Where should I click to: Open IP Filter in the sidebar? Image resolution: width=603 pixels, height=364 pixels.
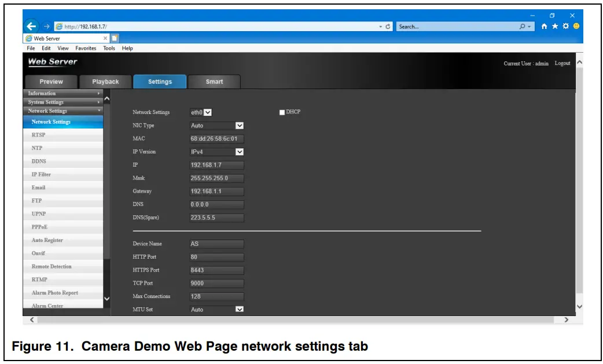[x=63, y=175]
